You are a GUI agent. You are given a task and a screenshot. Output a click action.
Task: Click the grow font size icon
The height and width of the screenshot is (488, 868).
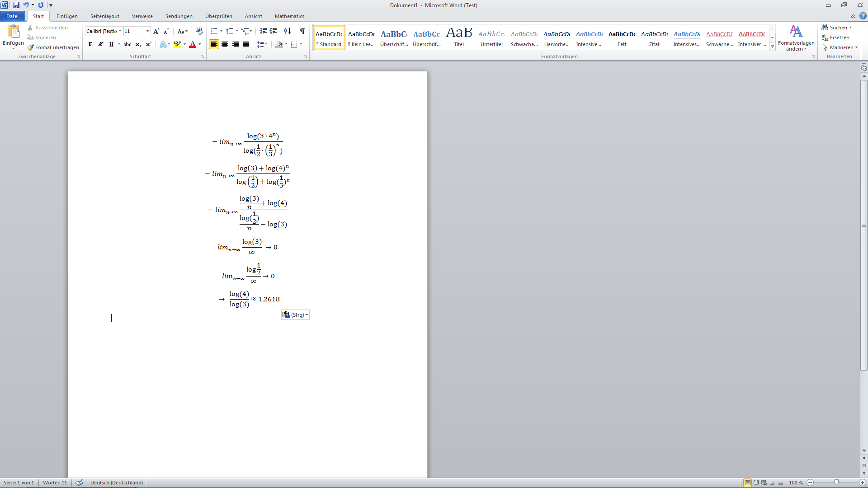tap(156, 31)
